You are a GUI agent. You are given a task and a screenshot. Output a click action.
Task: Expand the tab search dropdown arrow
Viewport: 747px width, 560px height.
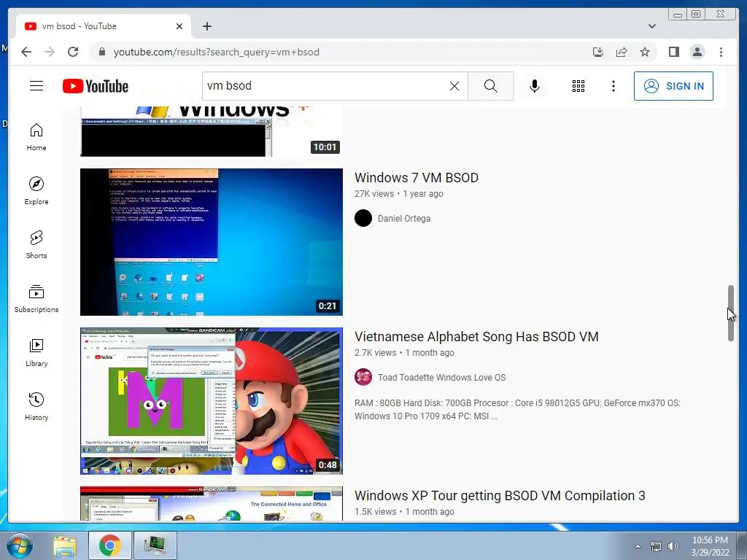pyautogui.click(x=651, y=26)
